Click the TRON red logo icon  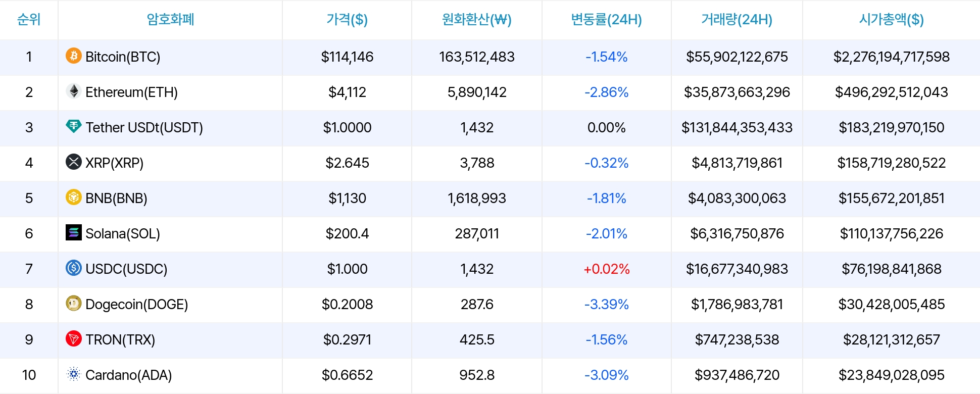click(74, 338)
